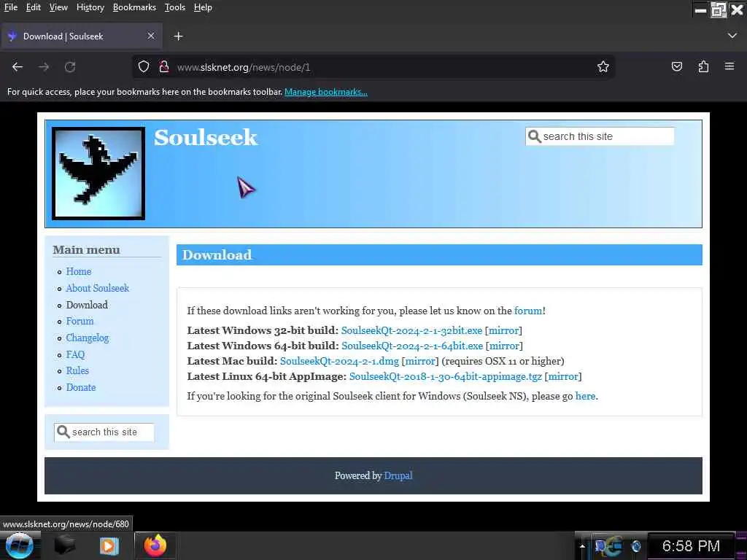Open the Drupal footer link
The width and height of the screenshot is (747, 560).
398,475
